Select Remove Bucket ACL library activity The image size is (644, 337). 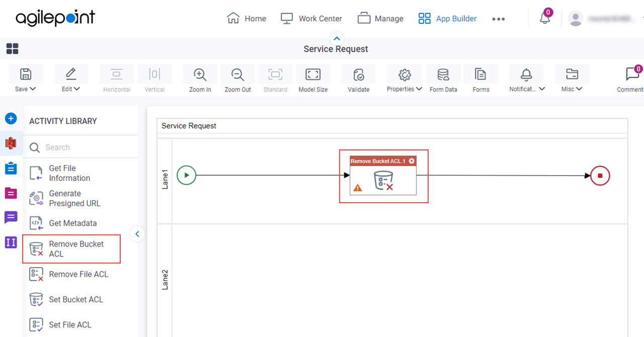[x=71, y=248]
